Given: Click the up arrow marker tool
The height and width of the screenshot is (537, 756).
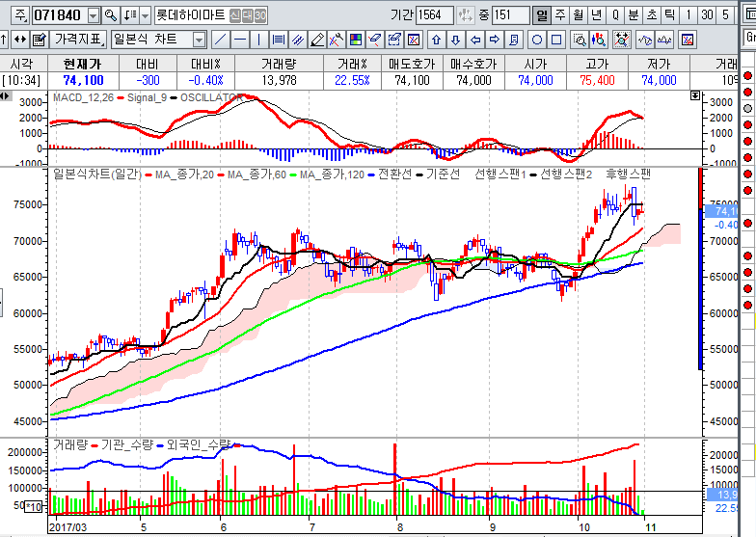Looking at the screenshot, I should [x=435, y=40].
